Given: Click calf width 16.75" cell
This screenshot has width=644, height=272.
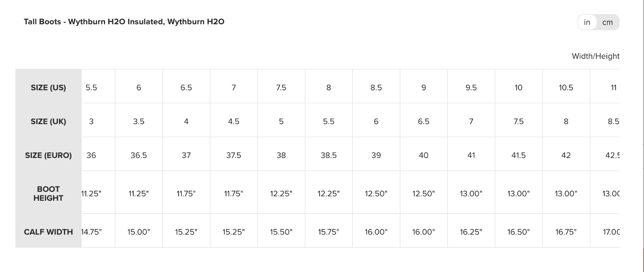Looking at the screenshot, I should click(566, 232).
